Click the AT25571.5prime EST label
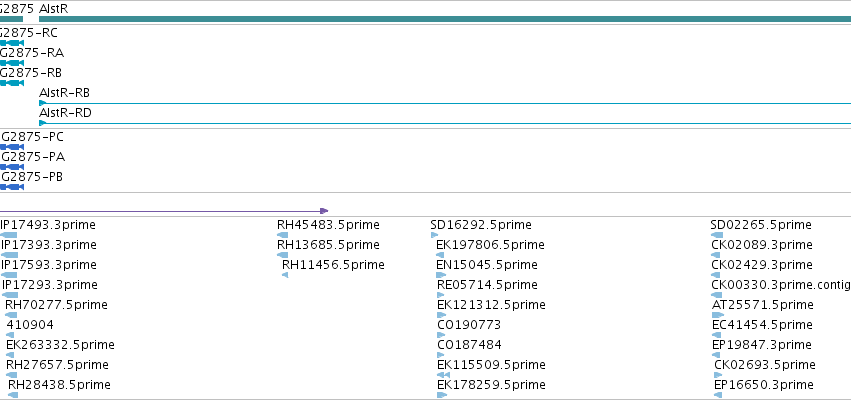 point(763,305)
